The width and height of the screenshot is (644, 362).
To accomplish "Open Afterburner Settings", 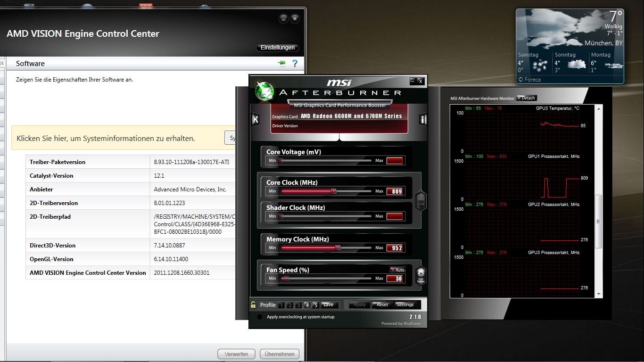I will click(x=405, y=305).
